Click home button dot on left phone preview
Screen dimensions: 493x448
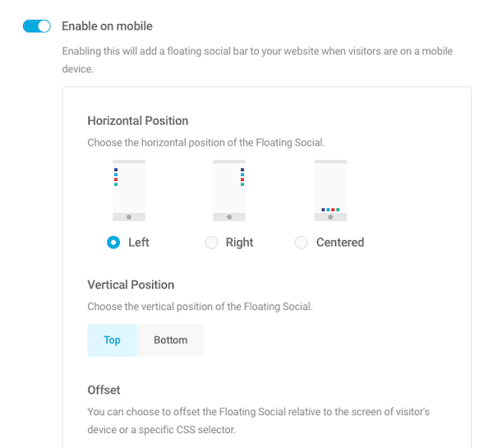pos(129,217)
